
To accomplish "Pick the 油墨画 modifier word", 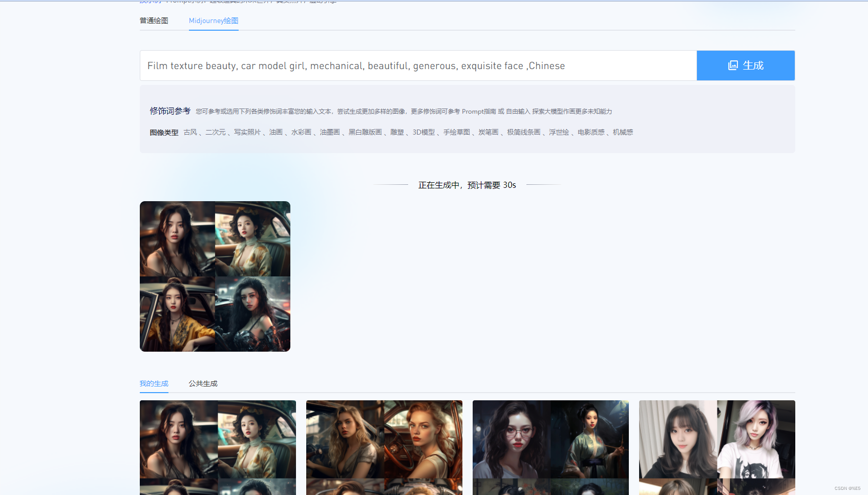I will [330, 132].
